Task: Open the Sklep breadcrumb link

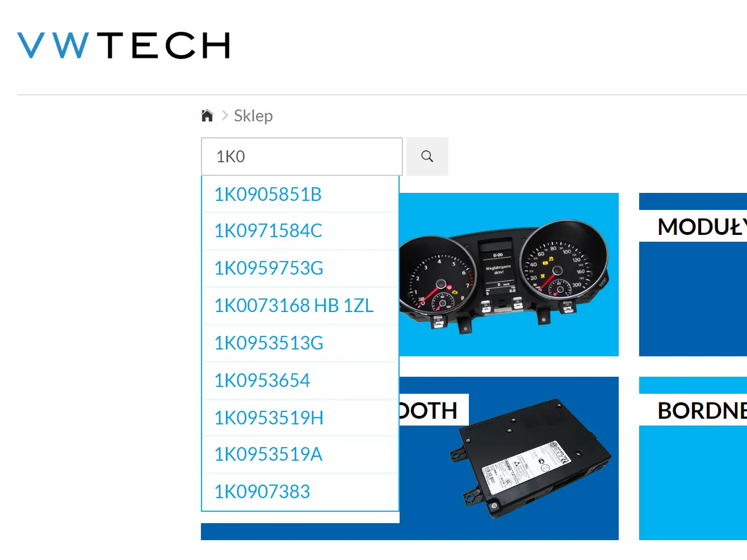Action: click(x=253, y=116)
